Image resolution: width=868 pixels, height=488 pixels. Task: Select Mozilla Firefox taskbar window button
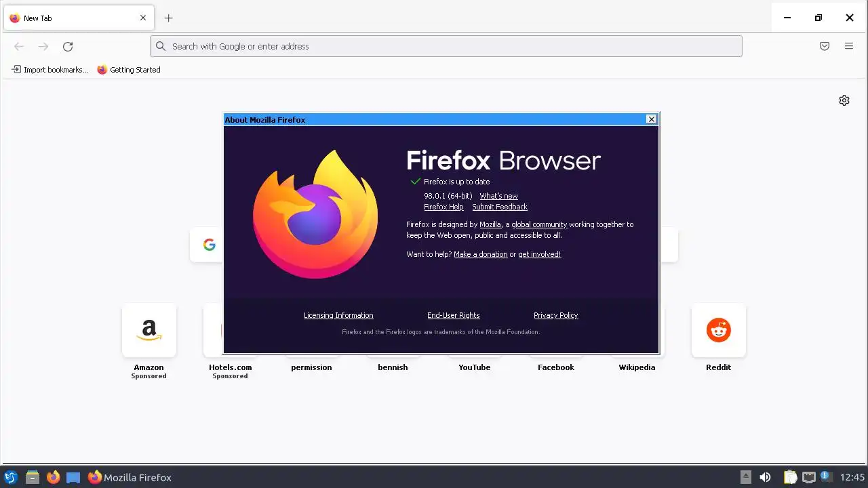point(130,477)
